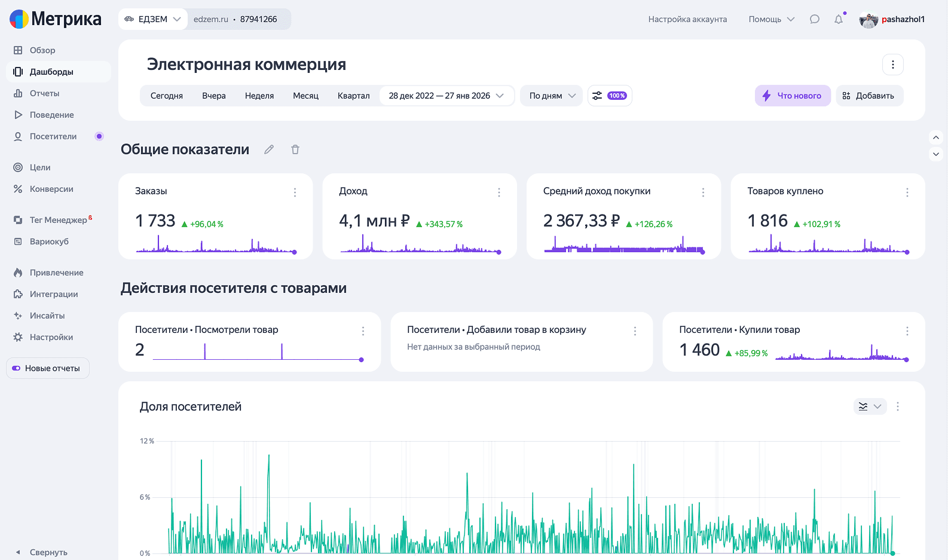The width and height of the screenshot is (948, 560).
Task: Open the date range 28 дек 2022 picker
Action: [x=447, y=96]
